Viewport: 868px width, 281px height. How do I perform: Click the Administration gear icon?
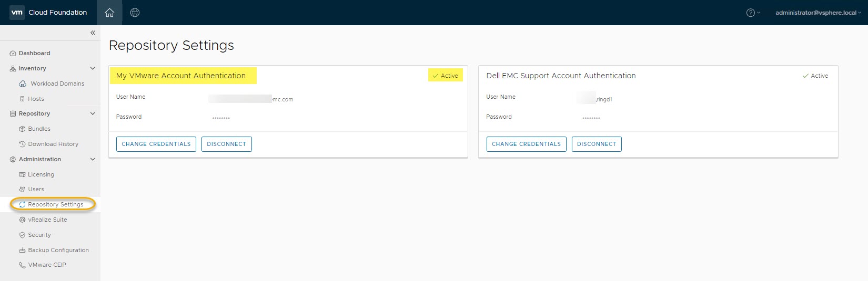(x=13, y=160)
